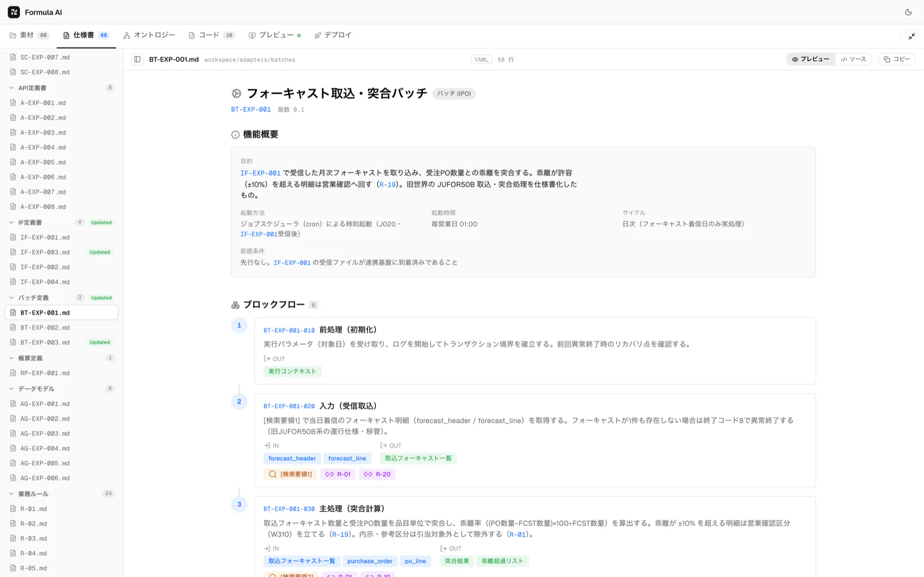Click the info icon next to 機能概要

point(235,135)
